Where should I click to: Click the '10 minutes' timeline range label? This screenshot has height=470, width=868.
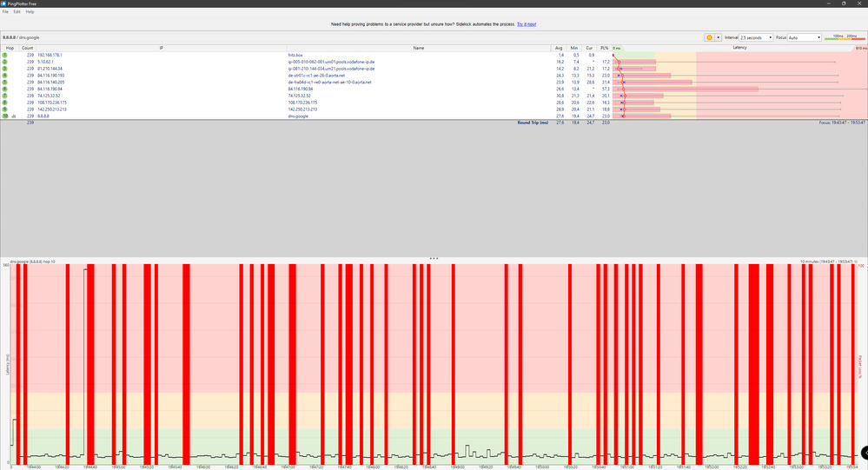click(x=826, y=261)
